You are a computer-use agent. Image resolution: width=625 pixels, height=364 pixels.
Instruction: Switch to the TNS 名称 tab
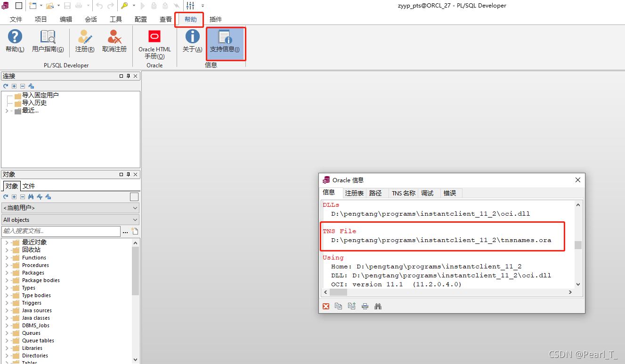[404, 193]
